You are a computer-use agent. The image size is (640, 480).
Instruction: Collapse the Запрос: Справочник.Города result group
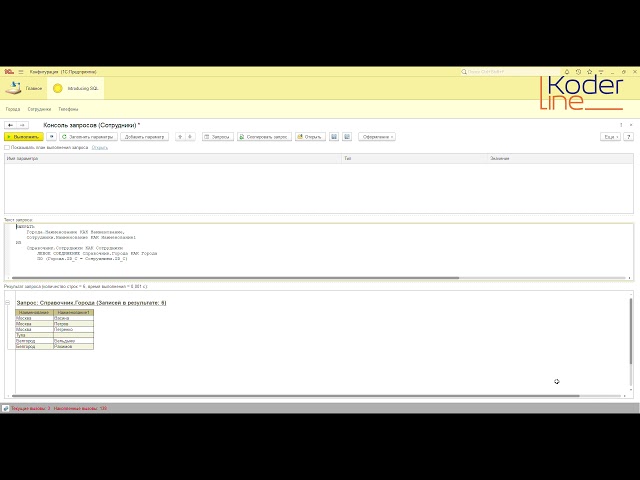(7, 302)
